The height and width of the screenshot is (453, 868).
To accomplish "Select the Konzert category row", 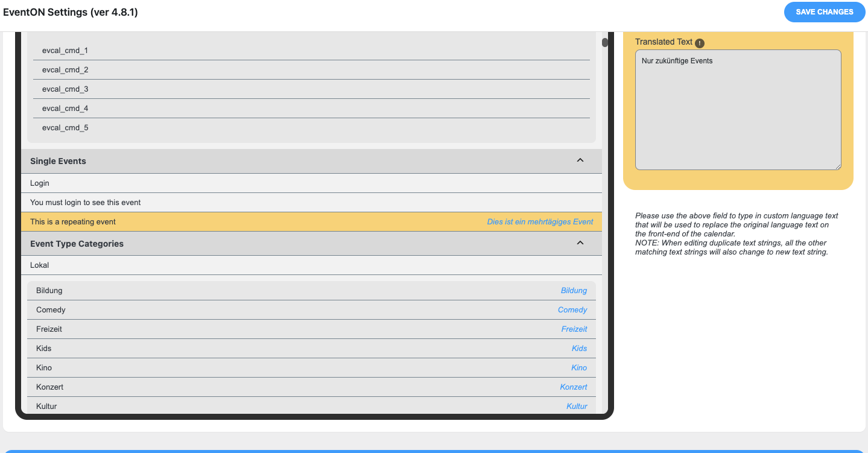I will [311, 387].
